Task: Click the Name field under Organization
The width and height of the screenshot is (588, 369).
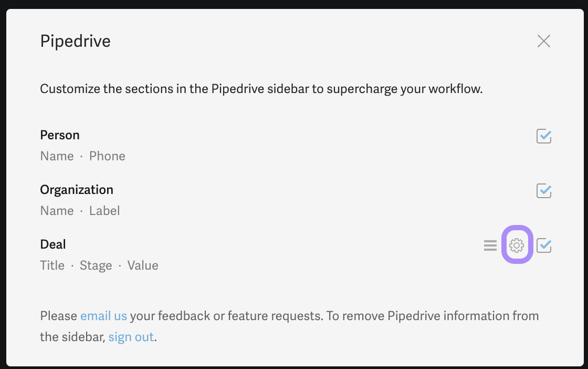Action: [x=57, y=211]
